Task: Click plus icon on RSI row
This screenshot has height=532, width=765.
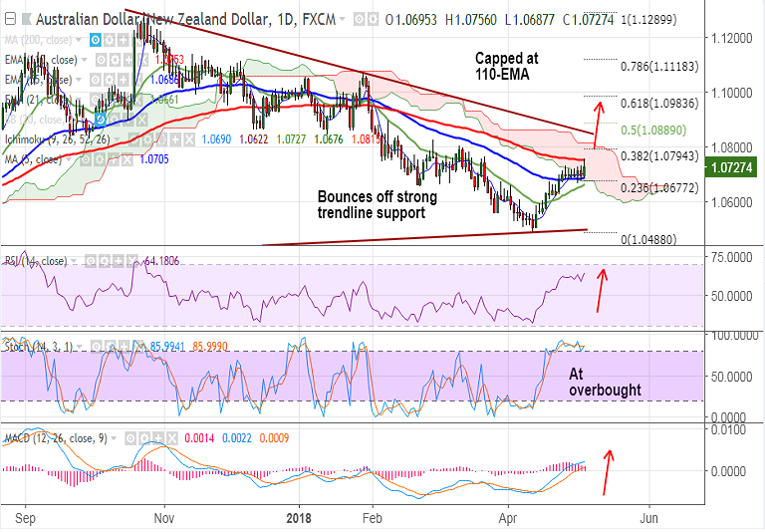Action: [x=118, y=261]
